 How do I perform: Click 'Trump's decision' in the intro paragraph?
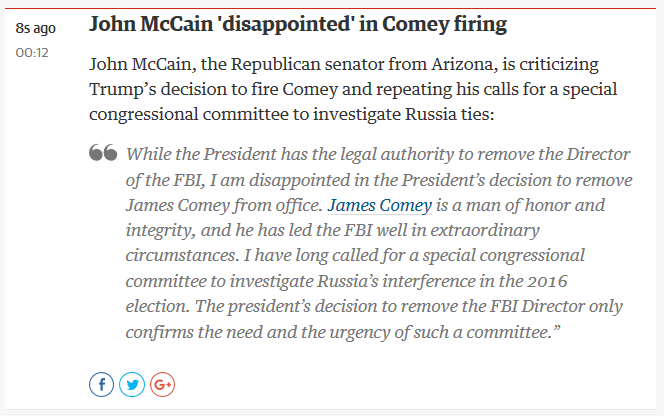coord(158,89)
